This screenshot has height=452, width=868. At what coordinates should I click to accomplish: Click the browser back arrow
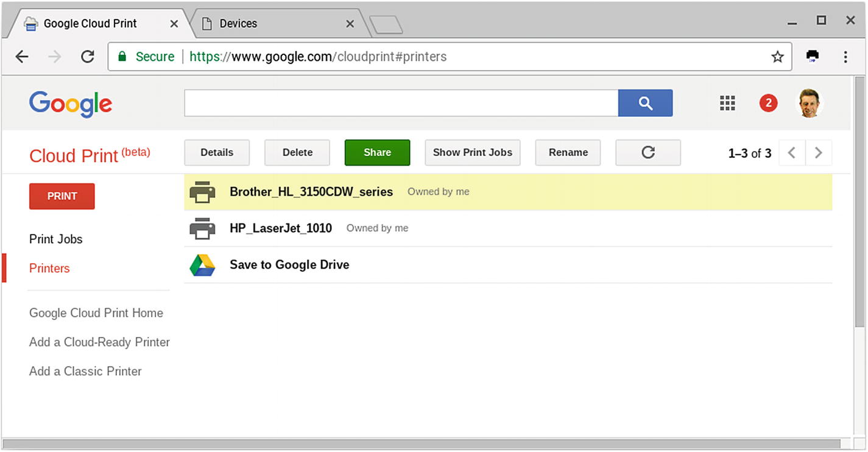(x=22, y=57)
